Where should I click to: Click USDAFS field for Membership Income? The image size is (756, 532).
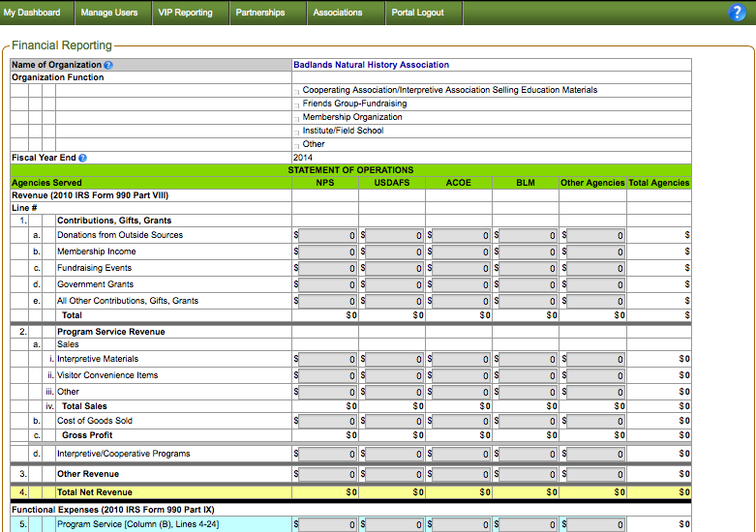click(x=395, y=251)
